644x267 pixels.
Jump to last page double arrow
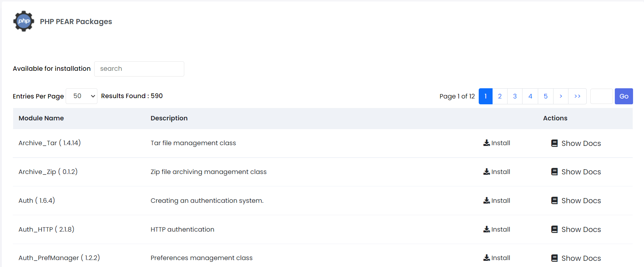577,96
